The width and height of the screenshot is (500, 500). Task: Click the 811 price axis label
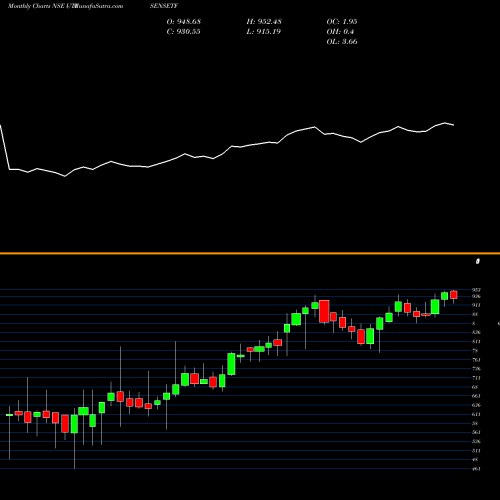click(x=476, y=342)
